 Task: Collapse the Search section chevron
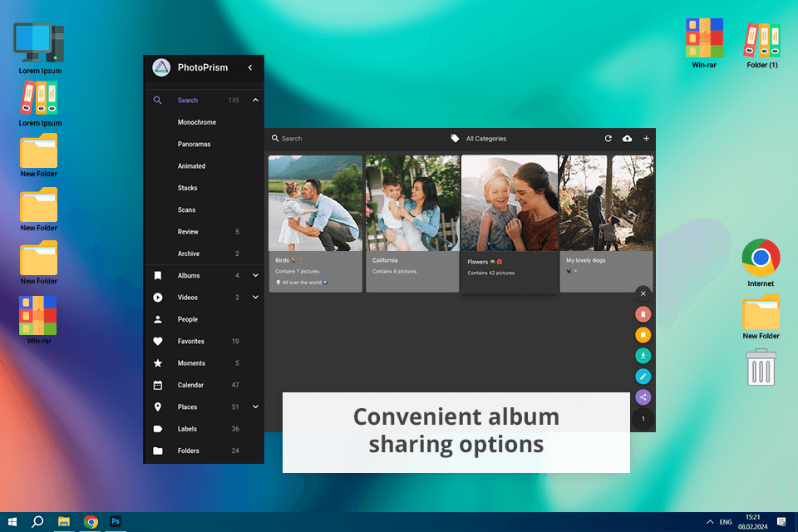(255, 101)
